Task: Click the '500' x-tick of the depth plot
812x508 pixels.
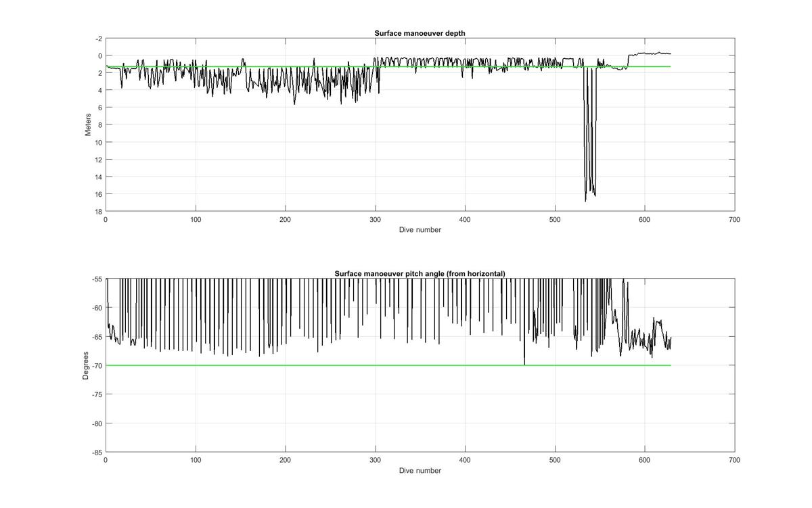Action: coord(555,220)
